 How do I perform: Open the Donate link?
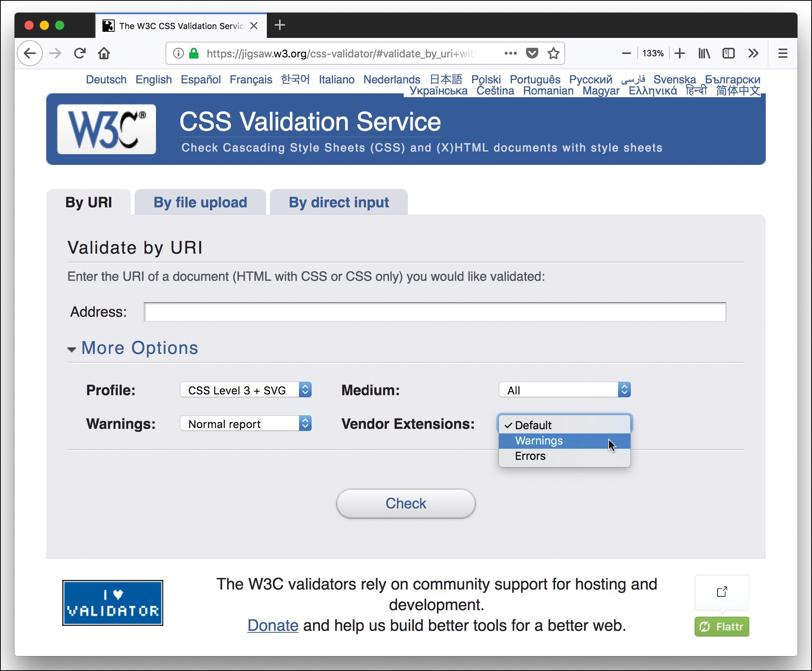tap(273, 625)
